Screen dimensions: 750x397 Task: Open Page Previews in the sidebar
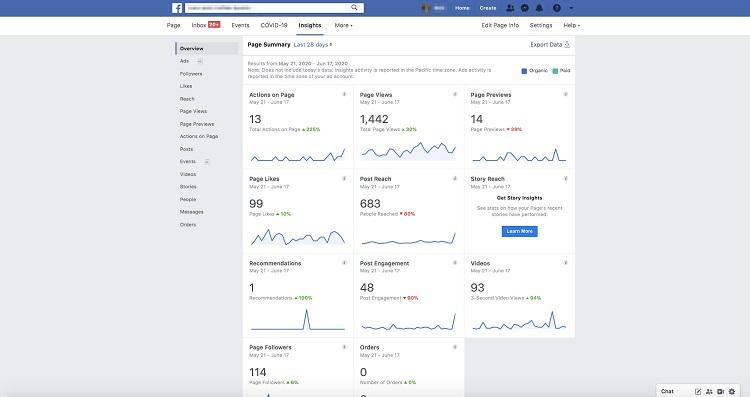click(197, 124)
